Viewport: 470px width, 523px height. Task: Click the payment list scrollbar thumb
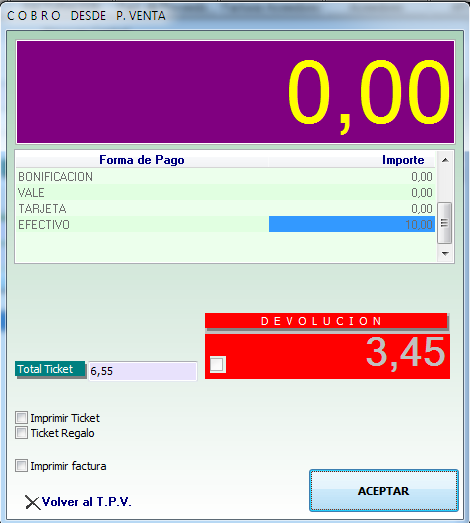click(444, 223)
